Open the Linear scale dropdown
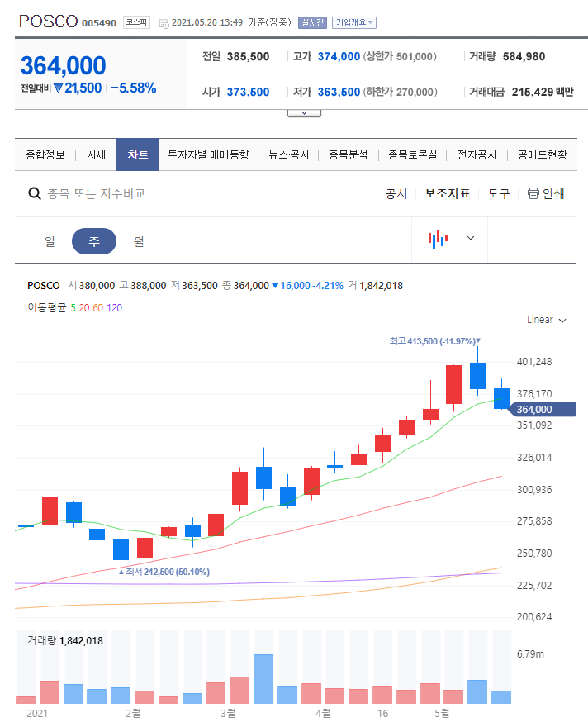 [546, 320]
